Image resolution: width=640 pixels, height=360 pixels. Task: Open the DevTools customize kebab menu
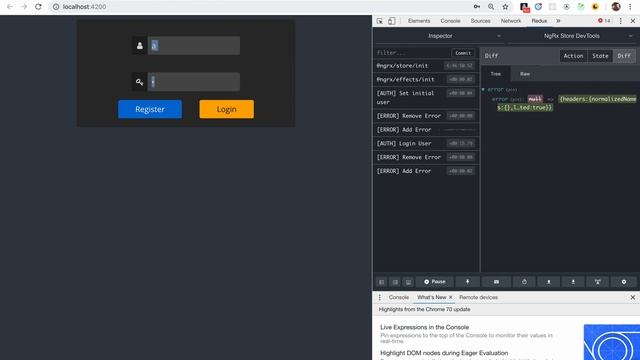pos(620,21)
